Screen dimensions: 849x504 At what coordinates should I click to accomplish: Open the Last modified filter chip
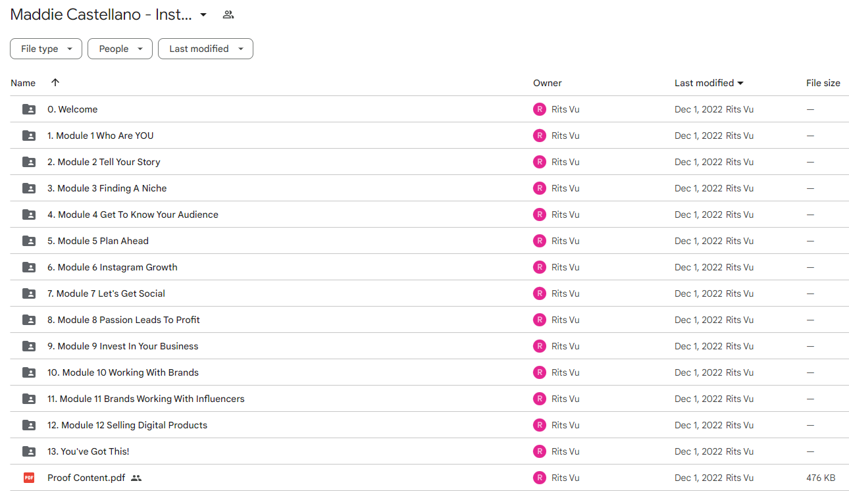tap(205, 49)
